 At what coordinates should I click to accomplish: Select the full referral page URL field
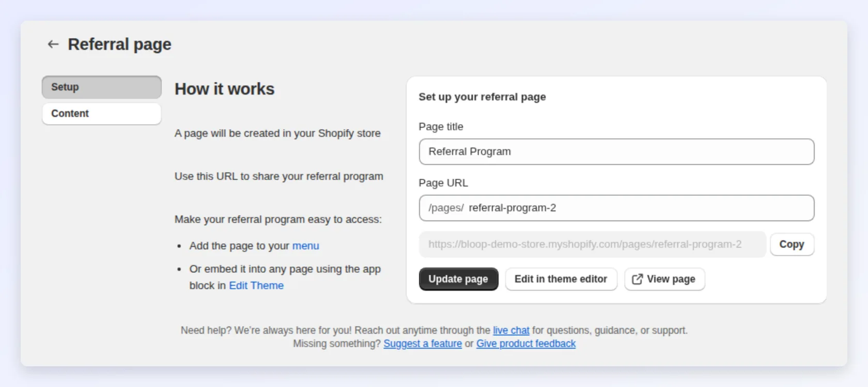593,244
